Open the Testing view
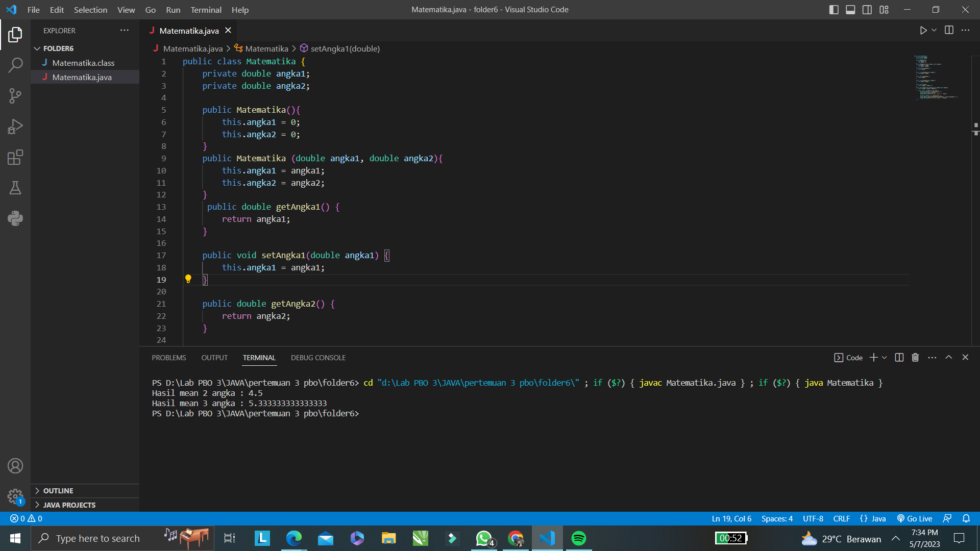Screen dimensions: 980x551 click(15, 188)
